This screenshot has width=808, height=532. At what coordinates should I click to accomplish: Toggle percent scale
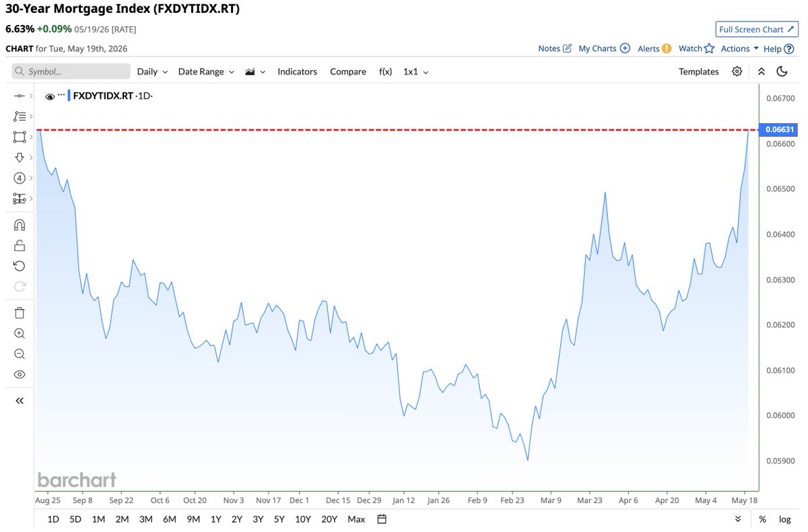click(762, 519)
